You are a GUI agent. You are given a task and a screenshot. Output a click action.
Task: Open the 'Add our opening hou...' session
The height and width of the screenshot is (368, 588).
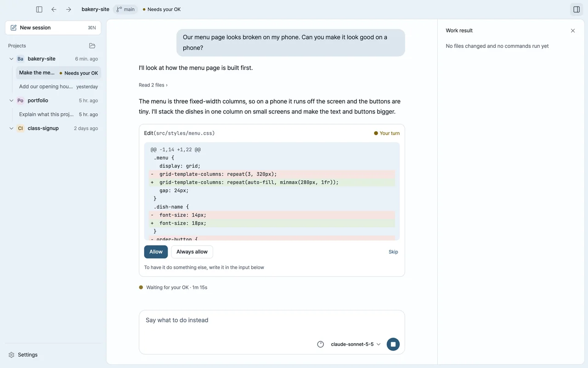[x=58, y=86]
